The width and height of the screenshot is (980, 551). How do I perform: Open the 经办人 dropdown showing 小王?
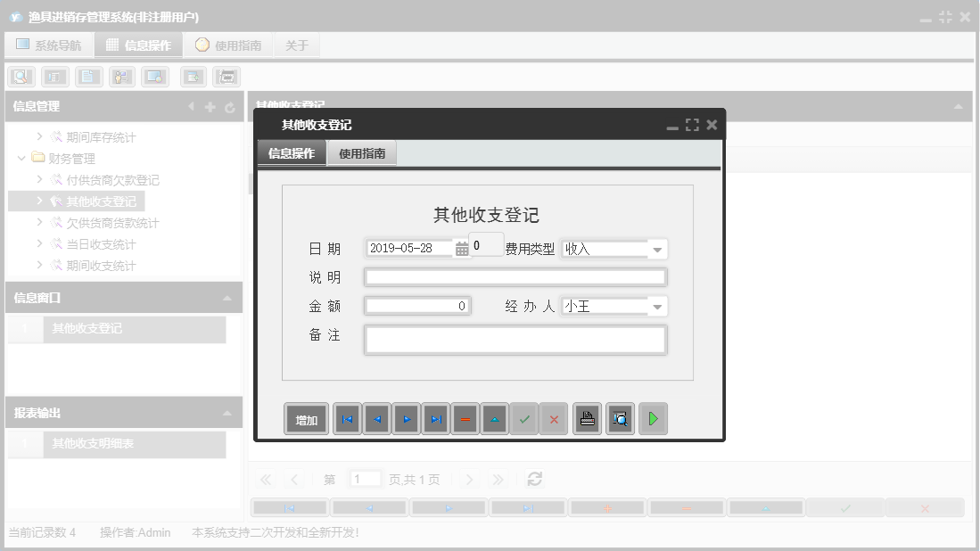(657, 306)
